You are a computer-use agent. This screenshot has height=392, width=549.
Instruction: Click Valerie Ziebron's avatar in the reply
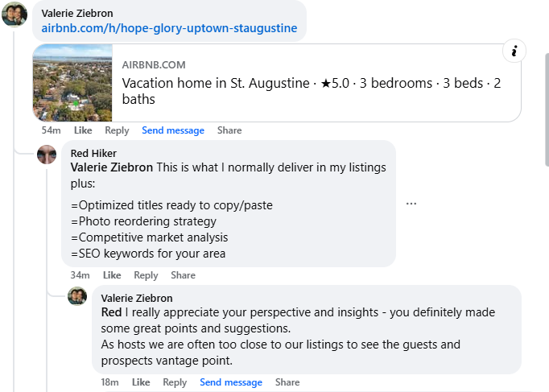coord(77,297)
